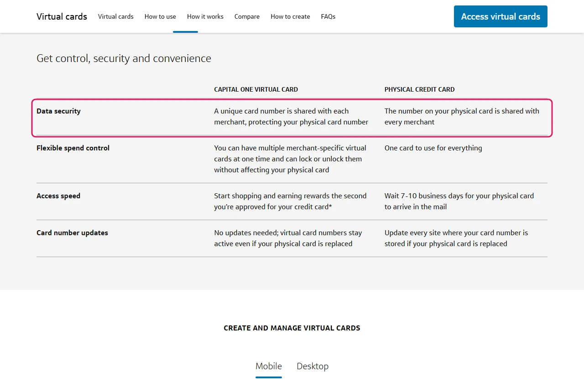Click the Data security row label
This screenshot has width=584, height=392.
(58, 111)
